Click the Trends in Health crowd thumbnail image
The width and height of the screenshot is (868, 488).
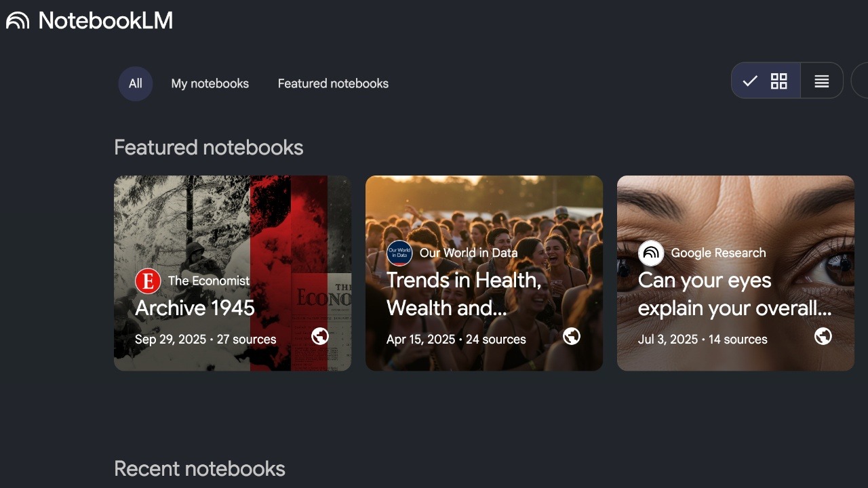[484, 210]
